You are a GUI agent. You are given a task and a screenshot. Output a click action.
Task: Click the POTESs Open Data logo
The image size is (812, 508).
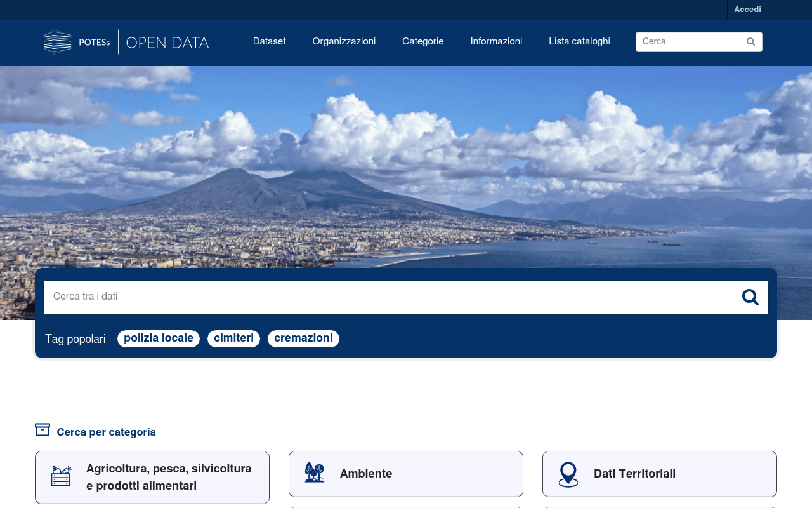(x=127, y=42)
